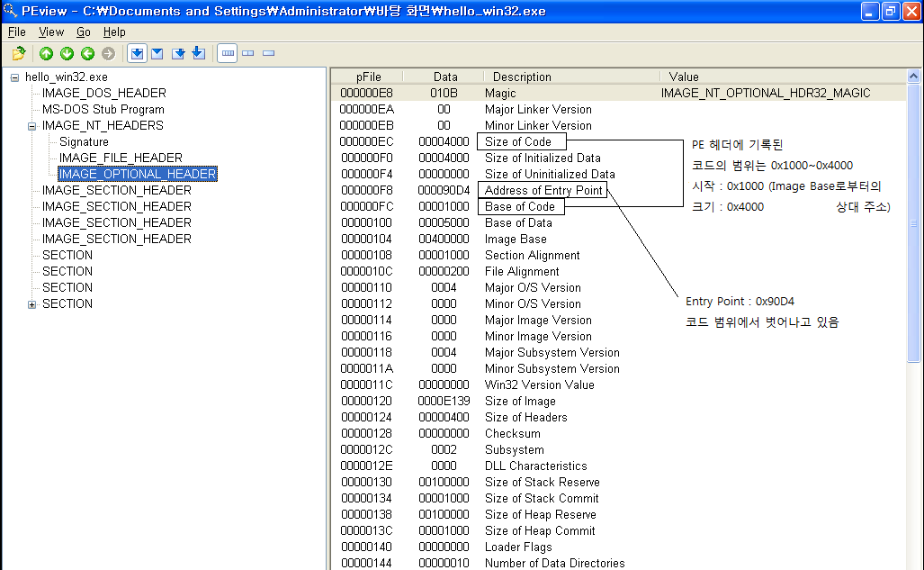This screenshot has height=570, width=924.
Task: Click the green down arrow icon
Action: [67, 54]
